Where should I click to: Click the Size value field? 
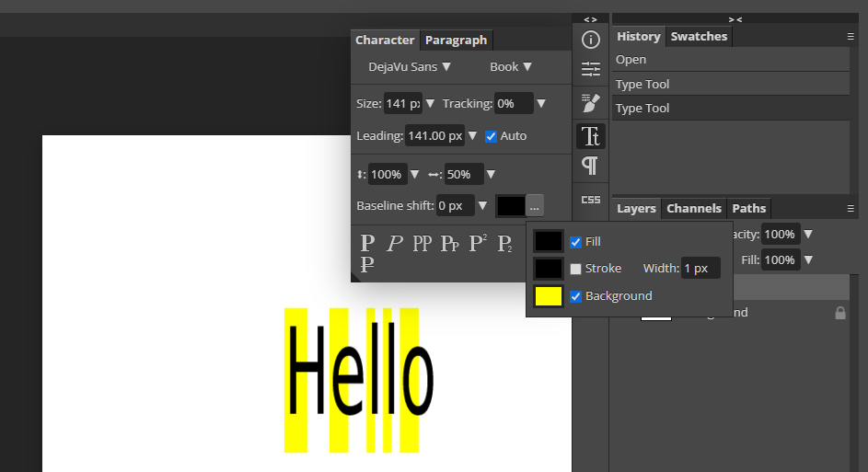click(x=402, y=103)
